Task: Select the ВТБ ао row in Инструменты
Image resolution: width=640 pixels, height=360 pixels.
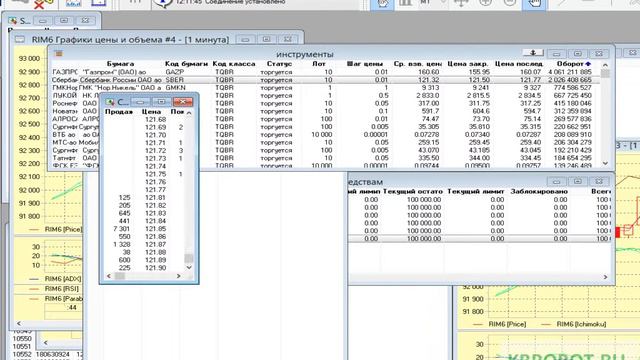Action: [326, 134]
